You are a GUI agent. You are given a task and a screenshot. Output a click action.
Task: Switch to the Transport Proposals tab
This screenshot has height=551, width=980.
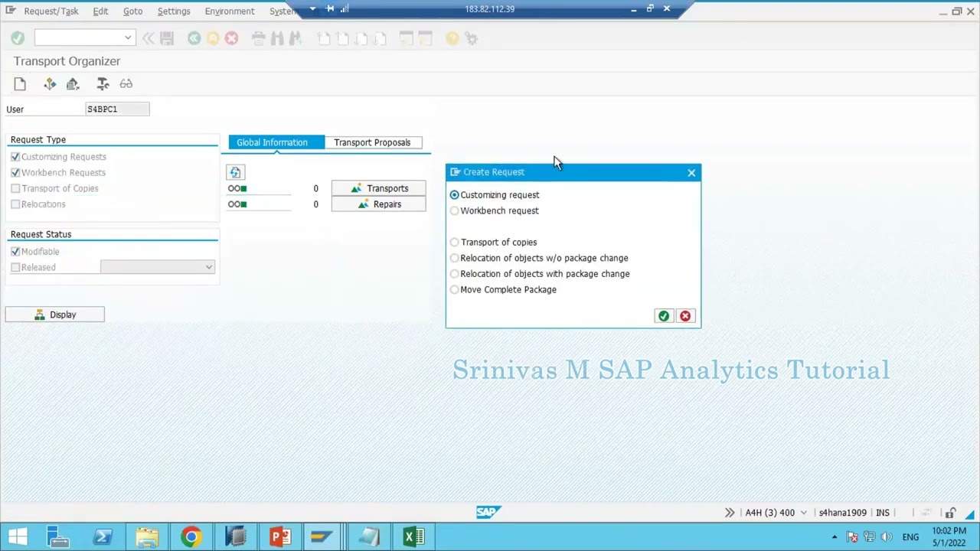(x=372, y=142)
